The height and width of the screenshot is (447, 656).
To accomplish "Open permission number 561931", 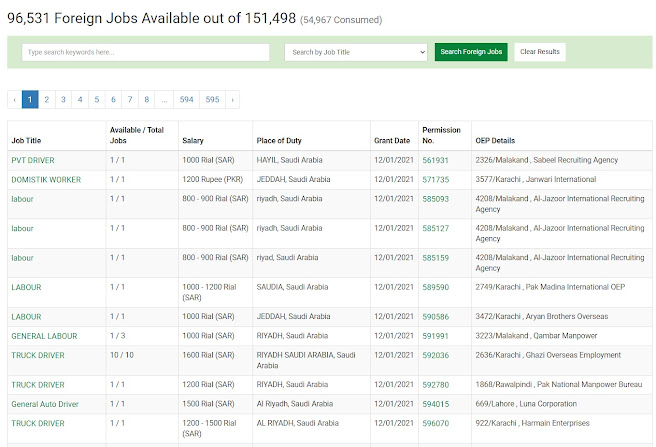I will [436, 160].
